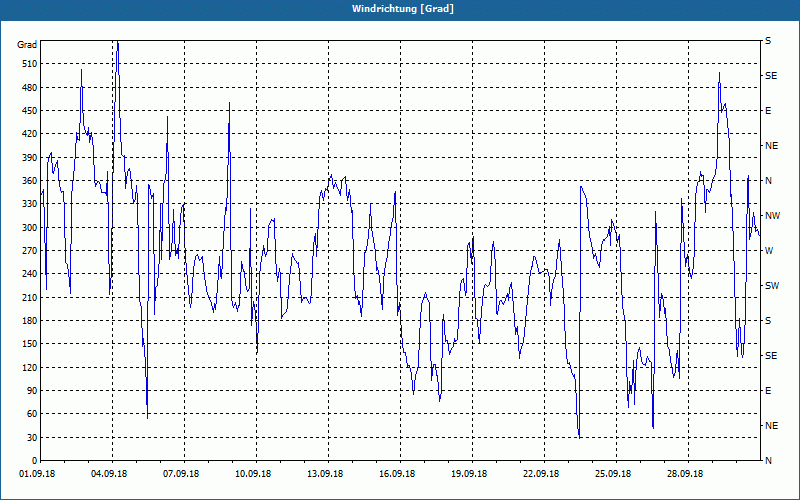Click the date label 01.09.18
Screen dimensions: 800x500
[x=37, y=474]
